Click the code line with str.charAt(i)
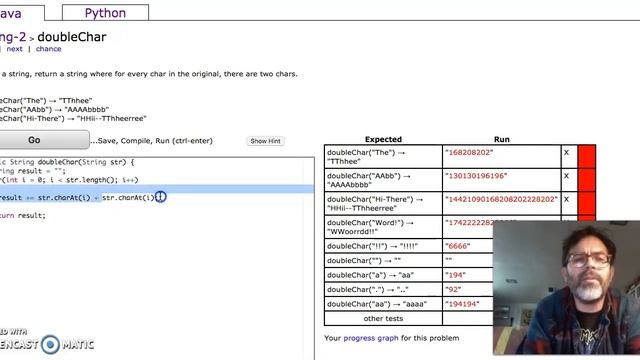 coord(78,198)
